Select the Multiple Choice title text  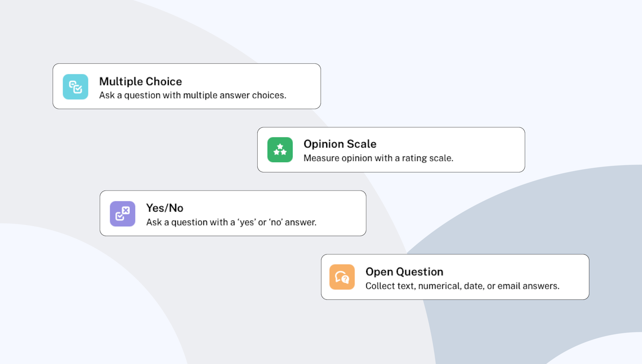(140, 81)
